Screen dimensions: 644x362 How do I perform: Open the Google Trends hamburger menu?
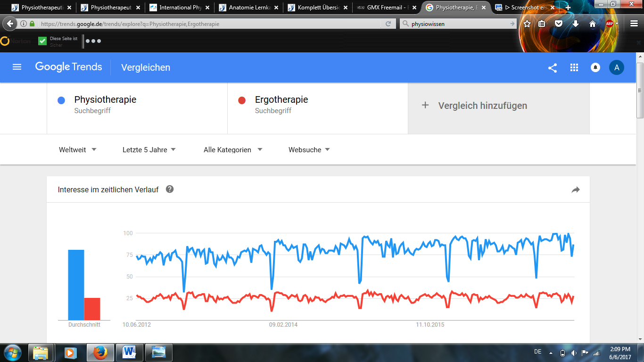17,67
